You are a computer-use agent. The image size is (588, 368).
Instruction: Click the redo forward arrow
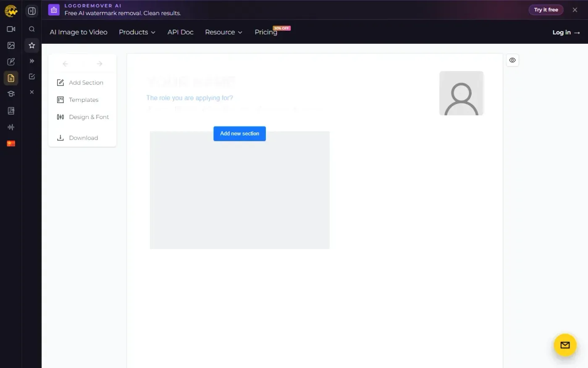(100, 64)
